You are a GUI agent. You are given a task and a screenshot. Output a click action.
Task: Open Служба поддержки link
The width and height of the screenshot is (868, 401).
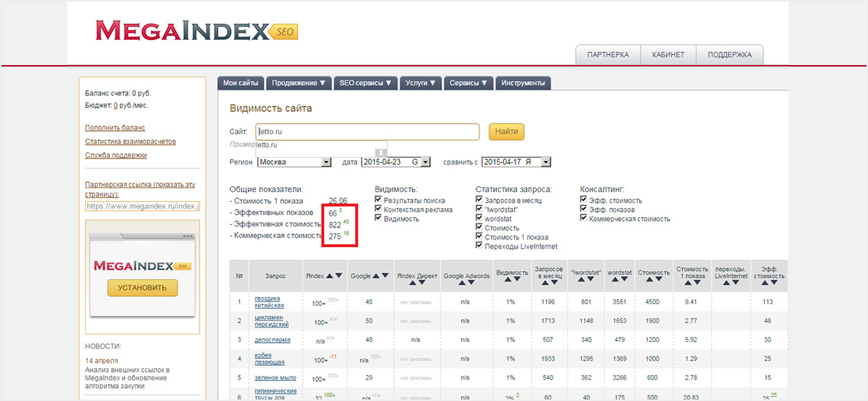point(115,155)
